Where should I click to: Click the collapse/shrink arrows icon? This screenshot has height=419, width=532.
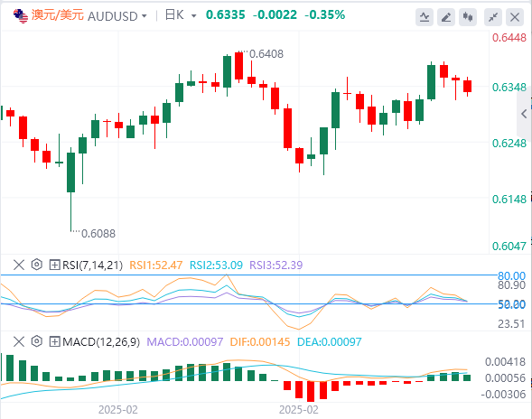pyautogui.click(x=493, y=16)
